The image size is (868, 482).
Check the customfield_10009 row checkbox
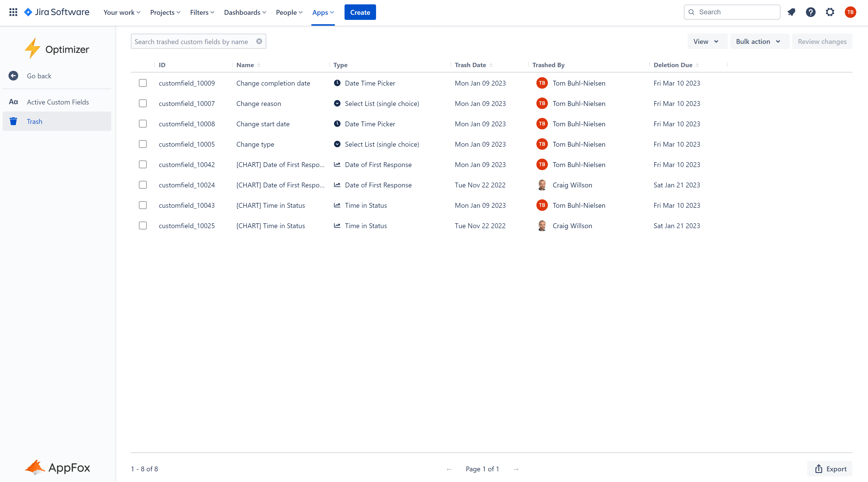pos(143,83)
